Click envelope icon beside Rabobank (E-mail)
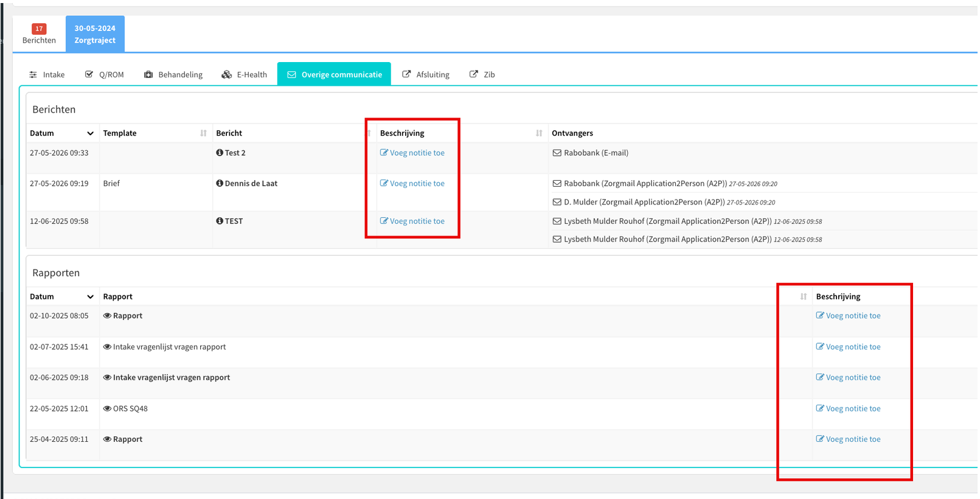Image resolution: width=980 pixels, height=499 pixels. [x=557, y=153]
